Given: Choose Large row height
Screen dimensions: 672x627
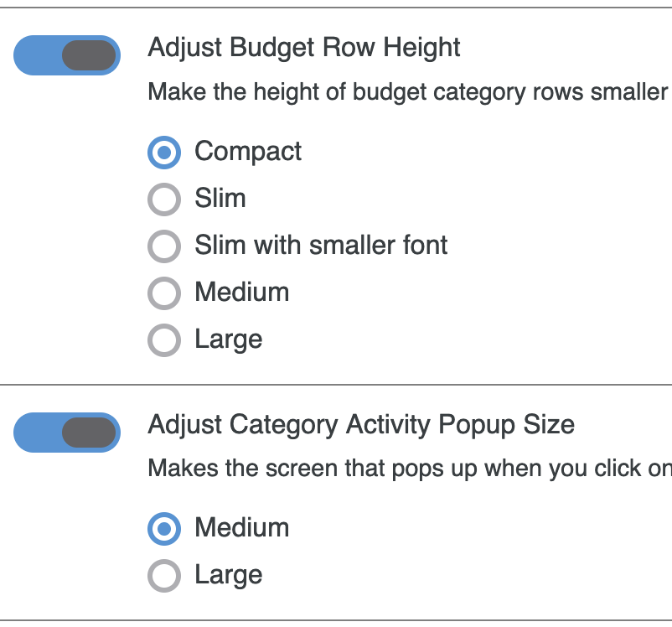Looking at the screenshot, I should coord(164,340).
